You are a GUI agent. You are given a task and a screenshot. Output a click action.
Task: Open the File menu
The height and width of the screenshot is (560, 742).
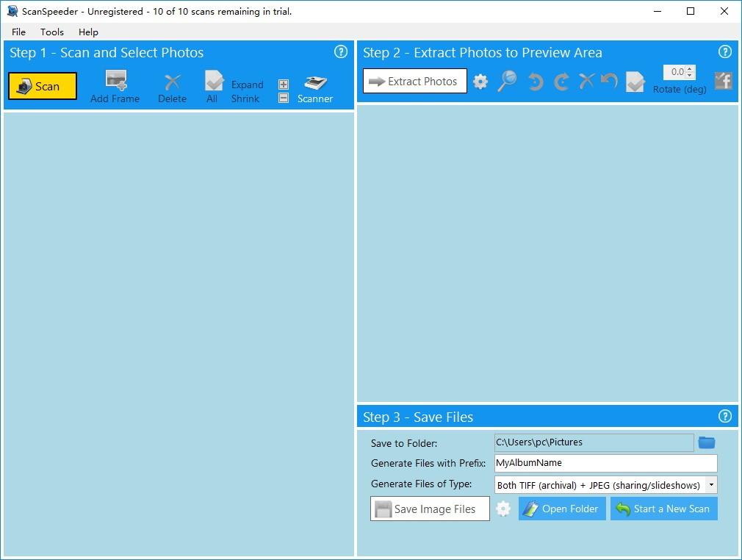pyautogui.click(x=19, y=32)
